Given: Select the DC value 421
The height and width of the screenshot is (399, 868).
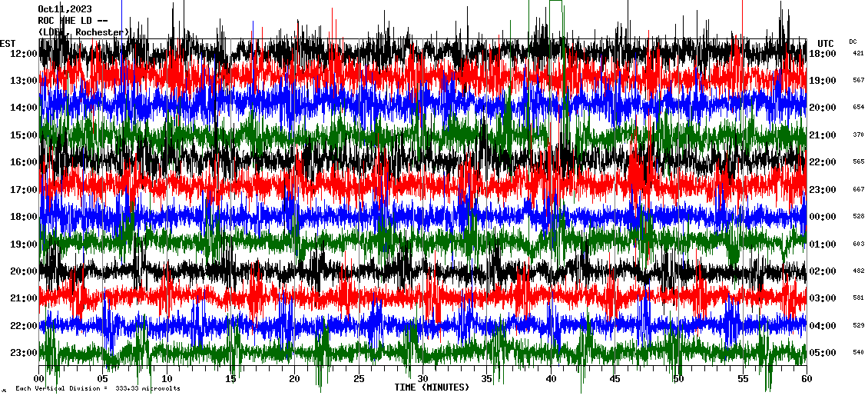Looking at the screenshot, I should coord(858,54).
